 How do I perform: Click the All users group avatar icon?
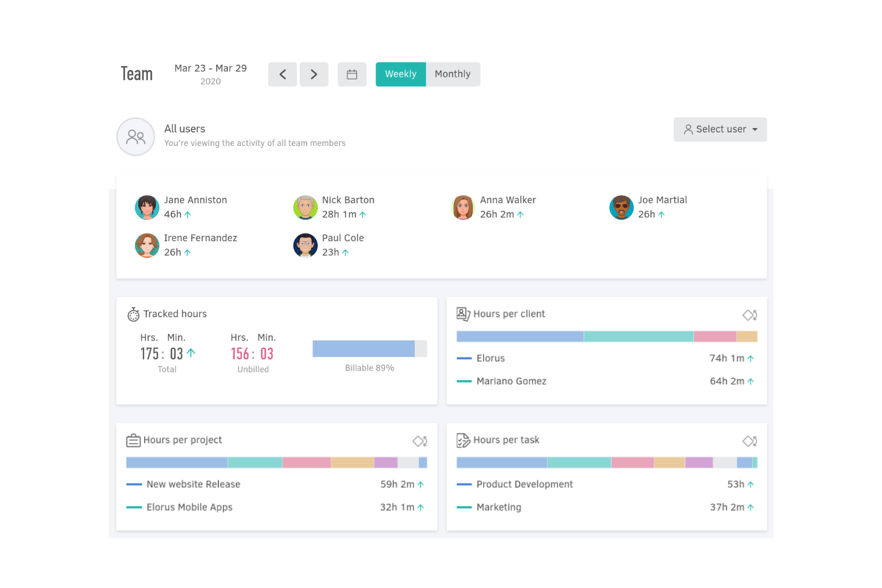(x=136, y=136)
